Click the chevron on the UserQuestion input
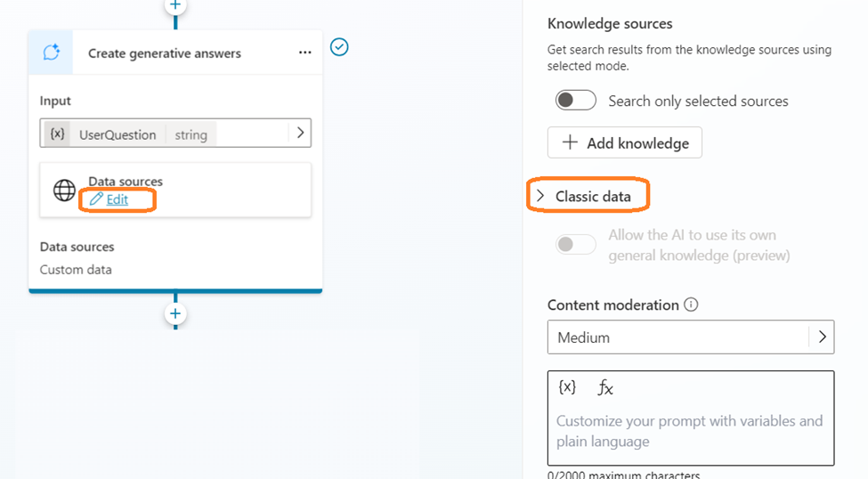The width and height of the screenshot is (868, 479). [x=300, y=134]
